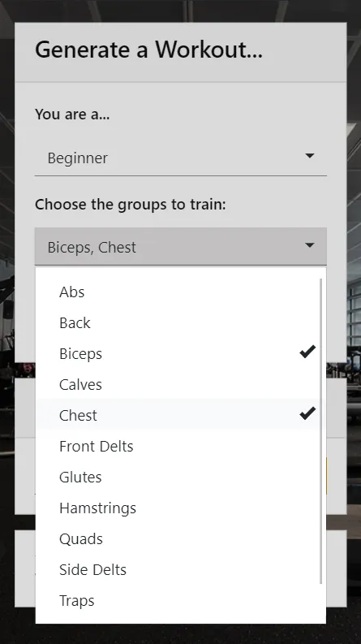Choose the Quads option
The height and width of the screenshot is (644, 361).
click(178, 539)
